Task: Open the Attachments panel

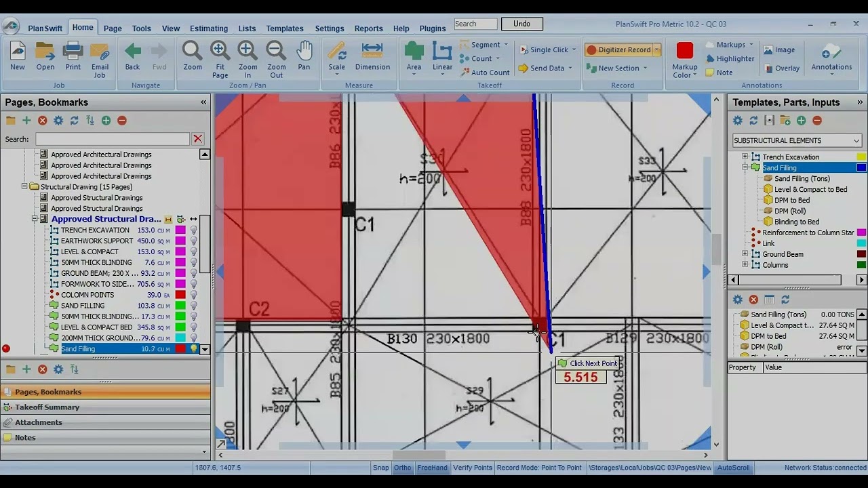Action: coord(105,422)
